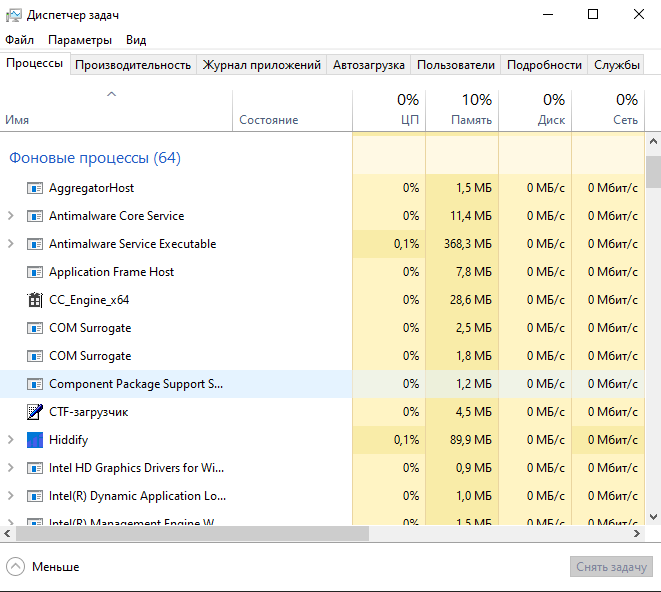Sort by the Состояние column header

pyautogui.click(x=292, y=110)
